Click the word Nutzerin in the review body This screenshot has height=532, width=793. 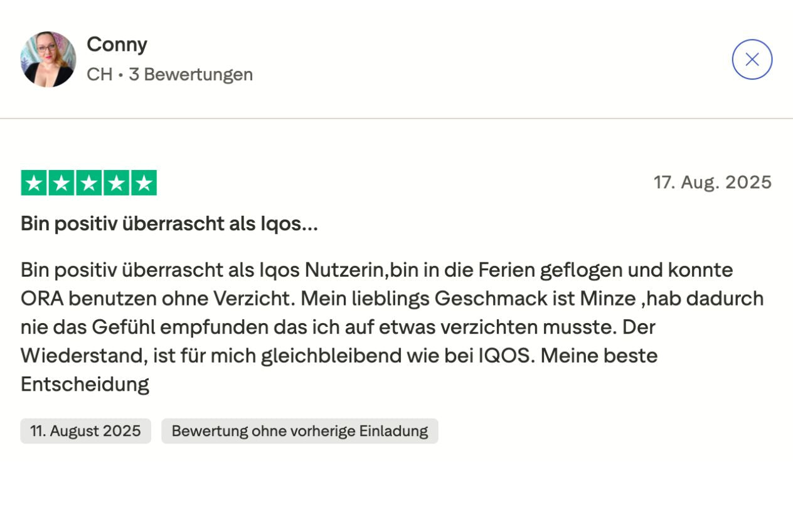pyautogui.click(x=344, y=270)
